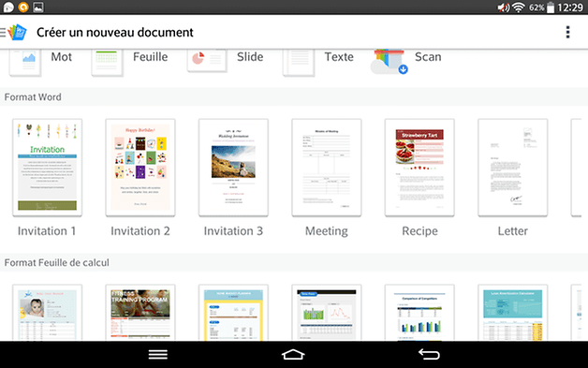Image resolution: width=588 pixels, height=368 pixels.
Task: Tap the Feuille label
Action: pyautogui.click(x=151, y=57)
